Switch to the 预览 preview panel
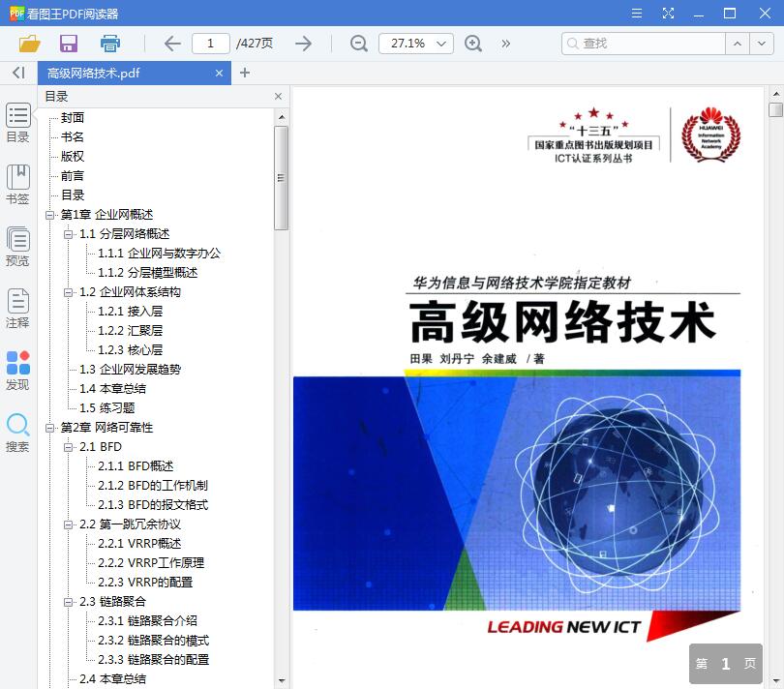The height and width of the screenshot is (689, 784). point(17,245)
